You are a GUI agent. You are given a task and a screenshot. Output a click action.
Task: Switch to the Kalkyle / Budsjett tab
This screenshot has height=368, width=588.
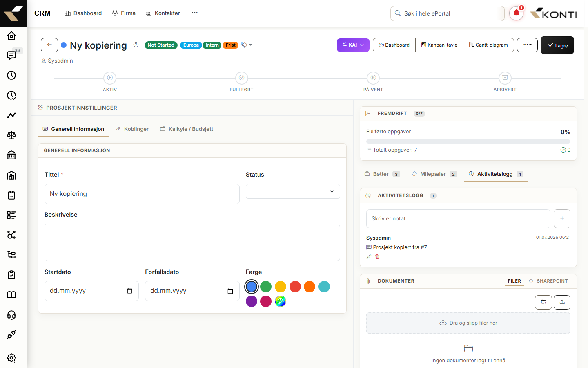pos(187,129)
